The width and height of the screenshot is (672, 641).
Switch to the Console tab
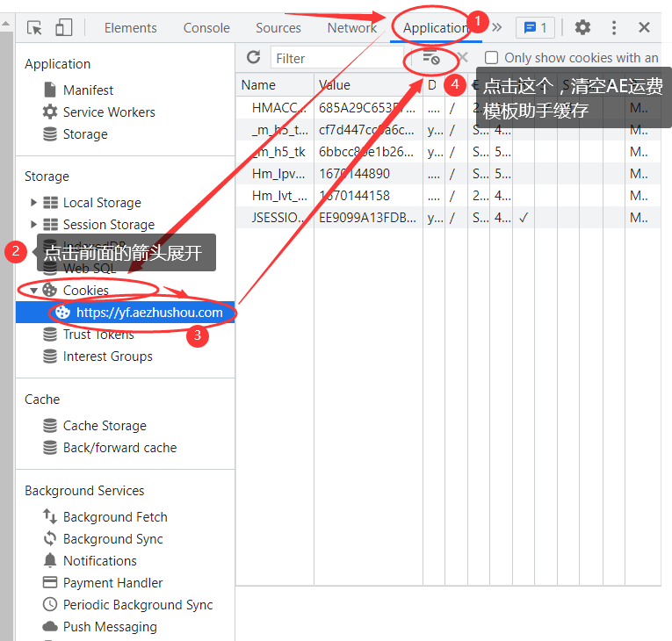(206, 28)
